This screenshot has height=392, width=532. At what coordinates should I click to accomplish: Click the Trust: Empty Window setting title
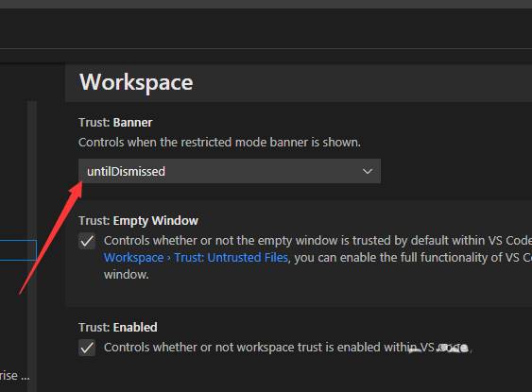[x=138, y=221]
